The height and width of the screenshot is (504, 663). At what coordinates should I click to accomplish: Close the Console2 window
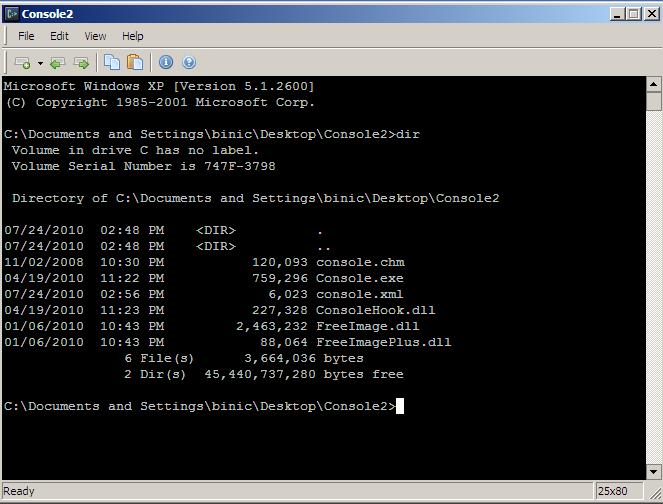click(652, 14)
